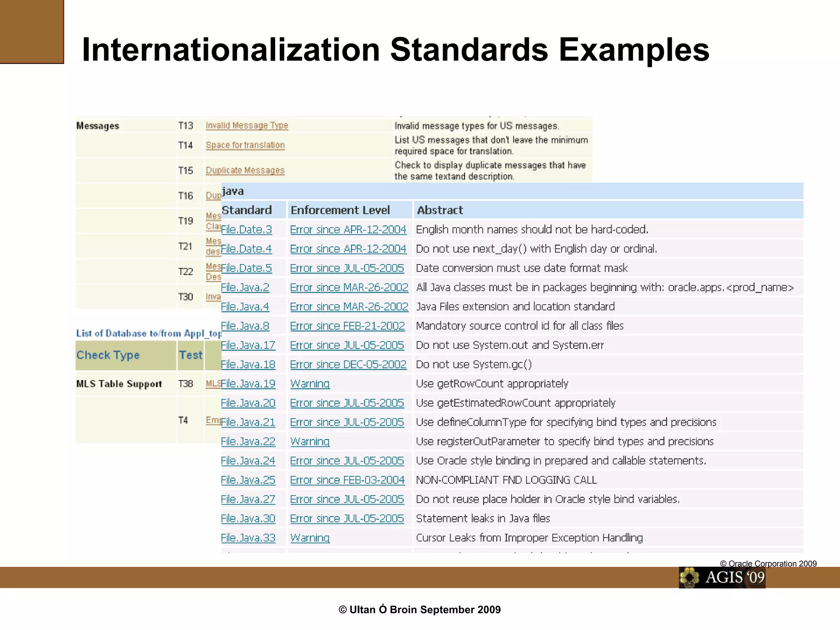Click Error since JUL-05-2005 for File.Java.20
840x630 pixels.
(347, 403)
